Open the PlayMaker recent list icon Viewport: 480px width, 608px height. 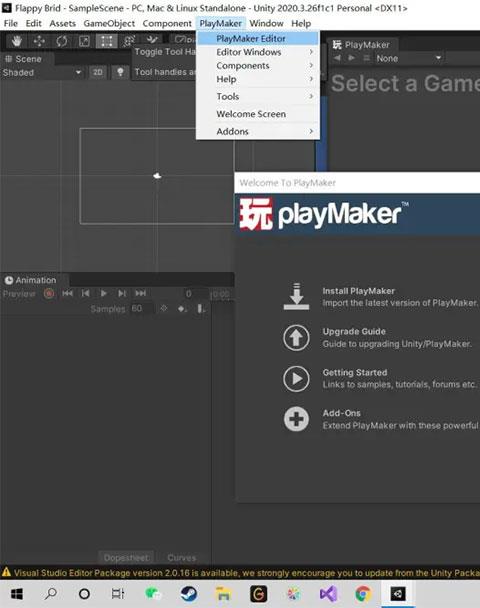tap(366, 58)
